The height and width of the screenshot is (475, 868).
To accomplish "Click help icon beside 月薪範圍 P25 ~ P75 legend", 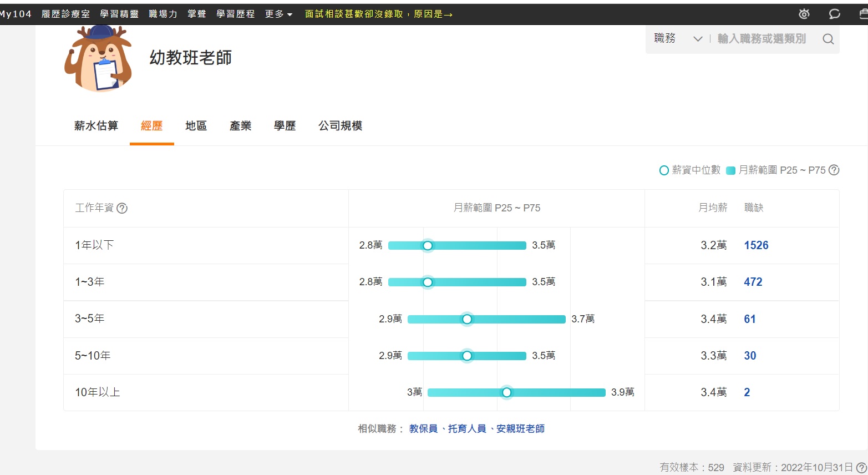I will click(834, 170).
